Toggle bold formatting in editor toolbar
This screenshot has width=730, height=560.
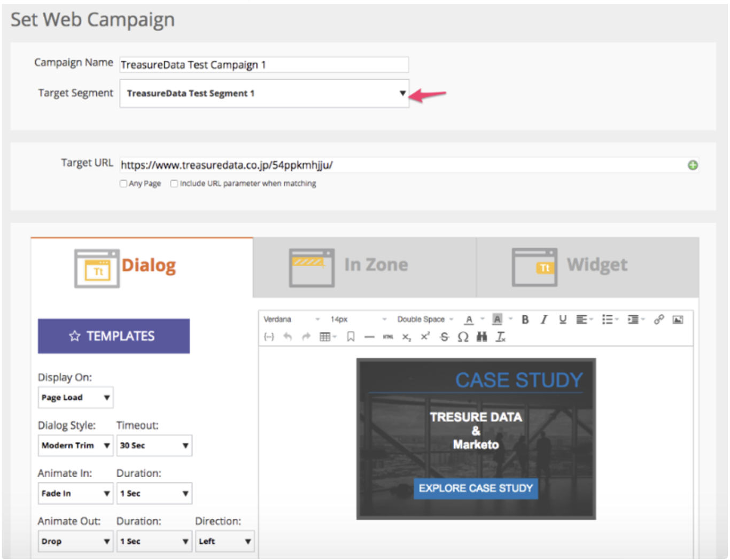(x=525, y=320)
